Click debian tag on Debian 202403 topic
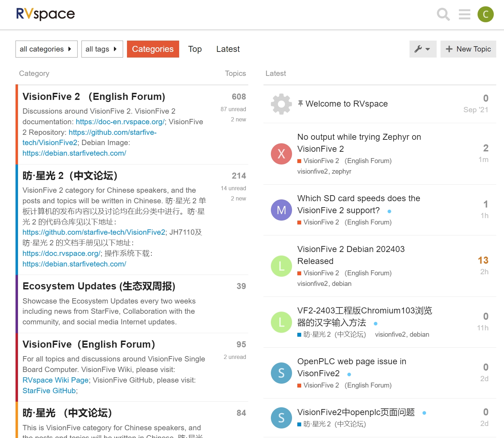The height and width of the screenshot is (438, 504). point(341,284)
